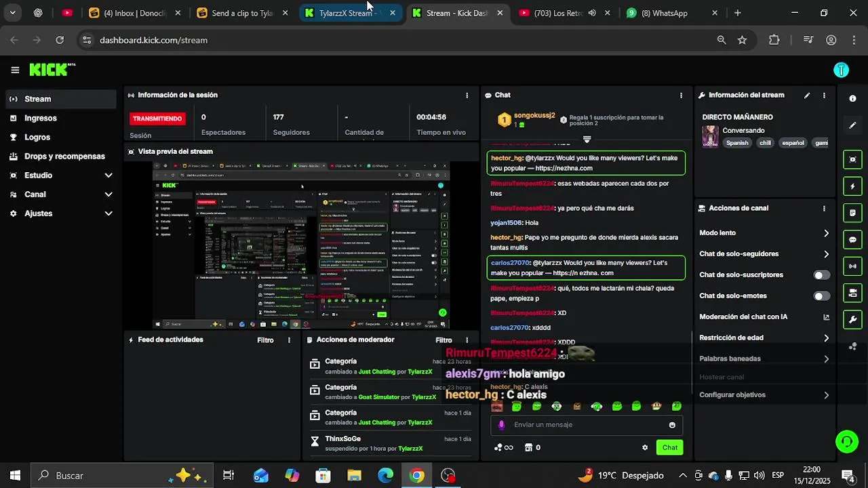
Task: Click the taskbar Buscar search box
Action: tap(122, 476)
